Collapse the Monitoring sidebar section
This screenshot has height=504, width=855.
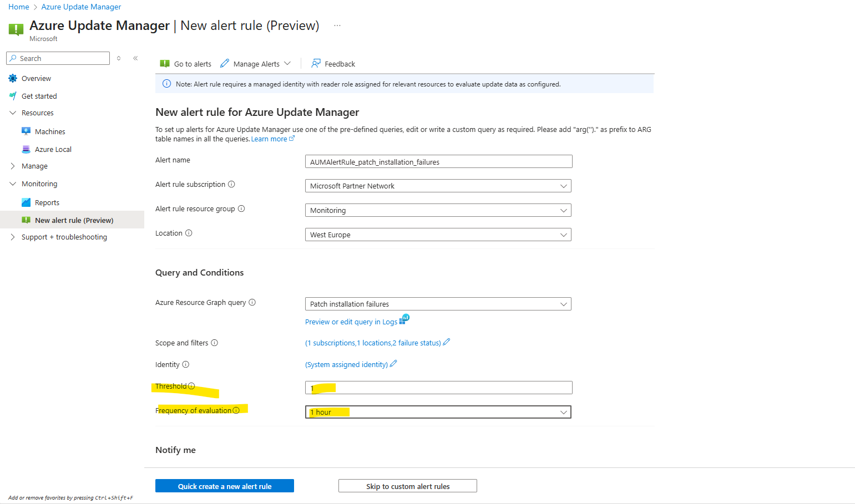13,184
